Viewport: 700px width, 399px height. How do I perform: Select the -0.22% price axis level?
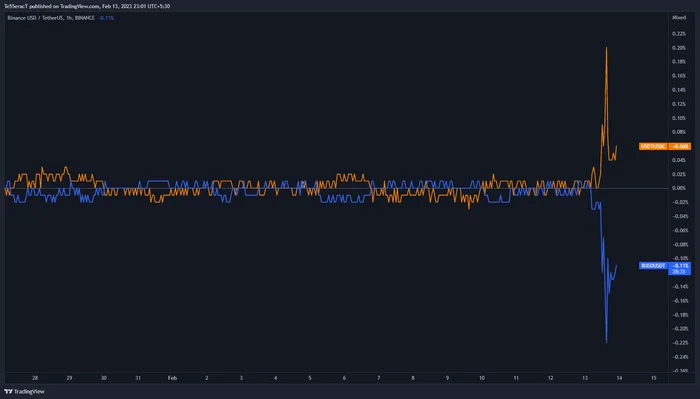[680, 343]
